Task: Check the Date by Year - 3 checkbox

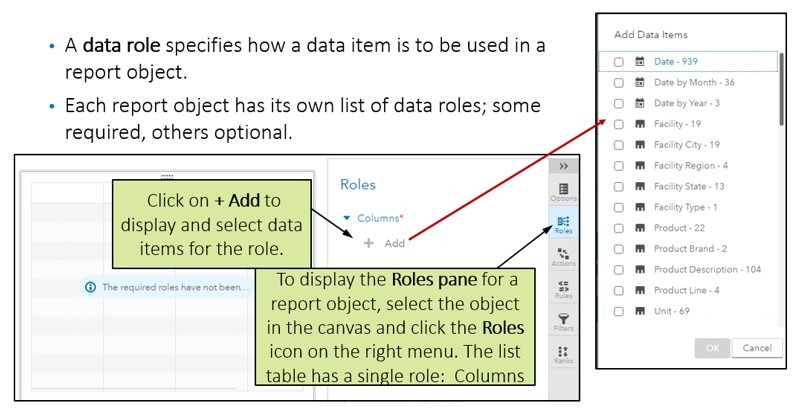Action: (618, 104)
